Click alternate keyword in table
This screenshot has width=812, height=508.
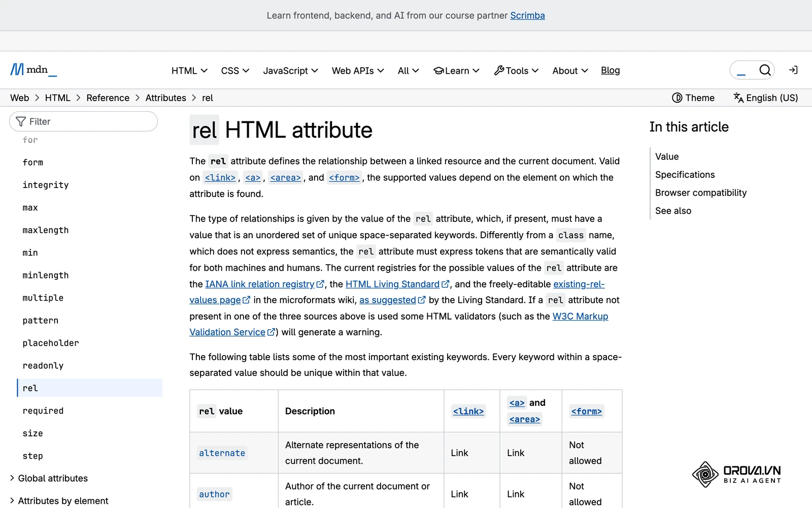click(222, 453)
